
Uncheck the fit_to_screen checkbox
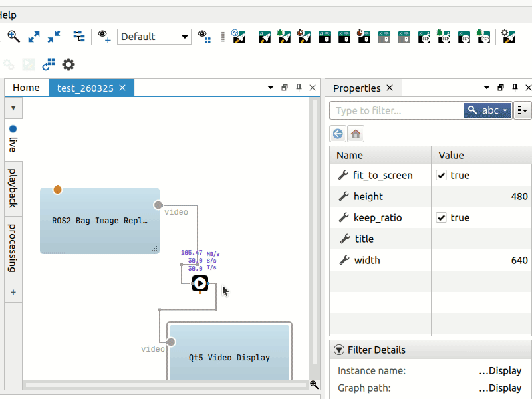[x=441, y=176]
